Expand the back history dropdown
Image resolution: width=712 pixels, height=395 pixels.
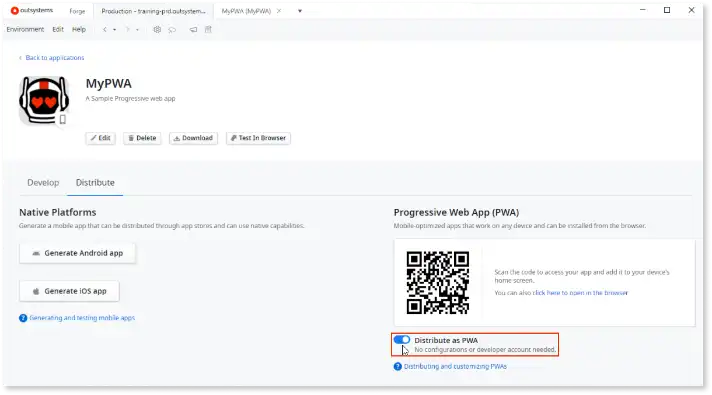114,30
